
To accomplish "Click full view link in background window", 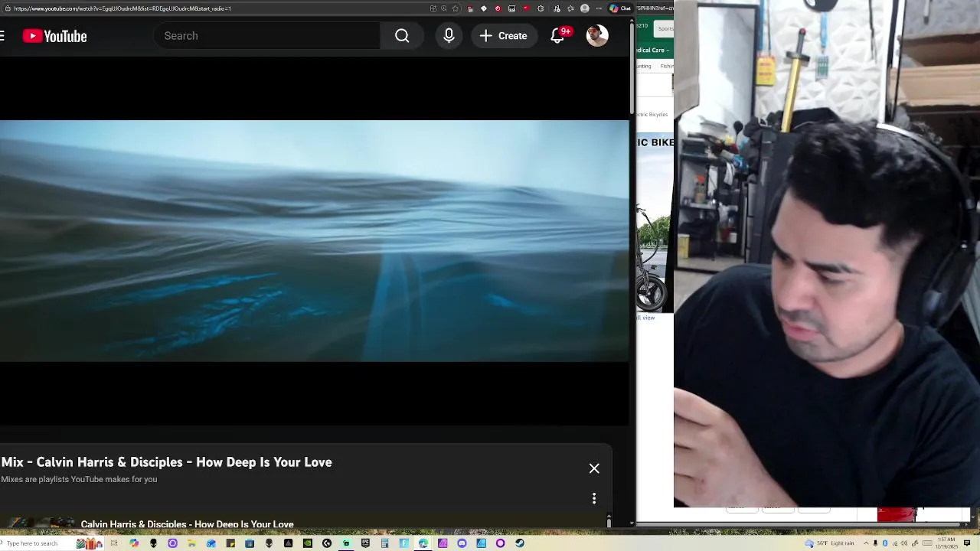I will point(647,318).
